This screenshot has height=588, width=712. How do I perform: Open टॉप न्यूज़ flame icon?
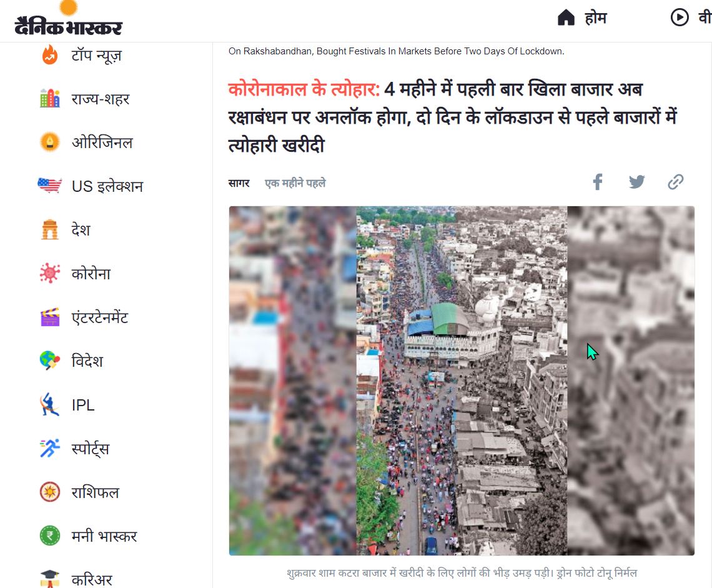(x=50, y=55)
